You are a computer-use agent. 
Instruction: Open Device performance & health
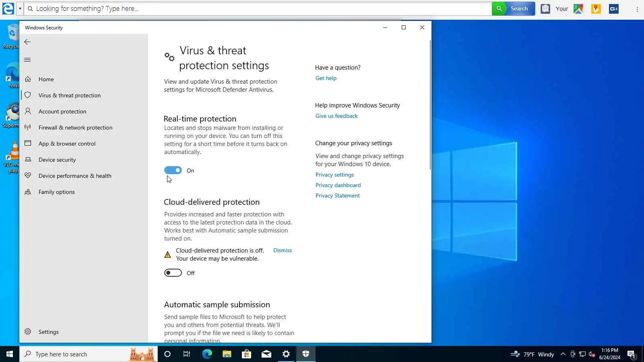tap(84, 176)
